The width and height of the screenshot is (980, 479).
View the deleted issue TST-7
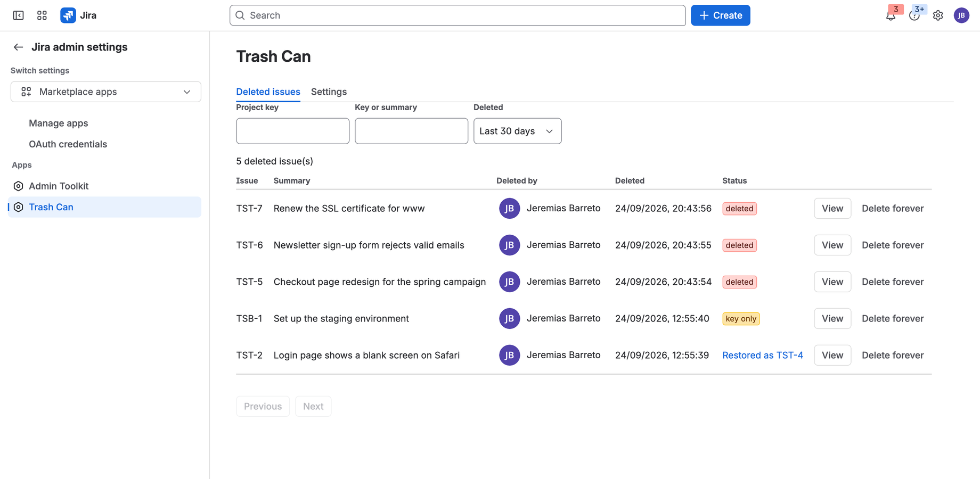coord(832,209)
